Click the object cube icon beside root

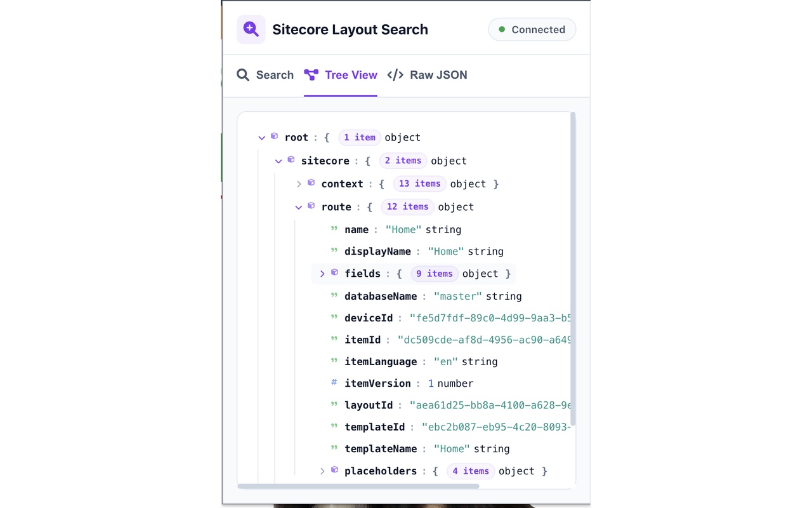(x=275, y=136)
